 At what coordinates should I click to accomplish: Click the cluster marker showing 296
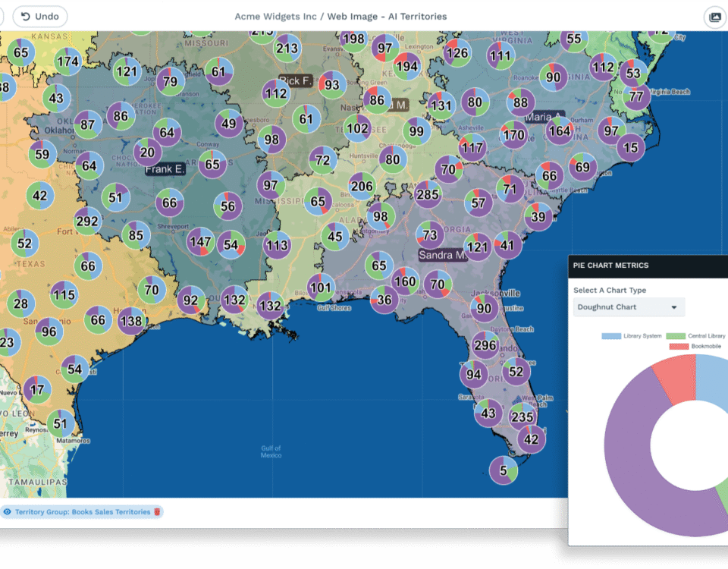(x=485, y=345)
